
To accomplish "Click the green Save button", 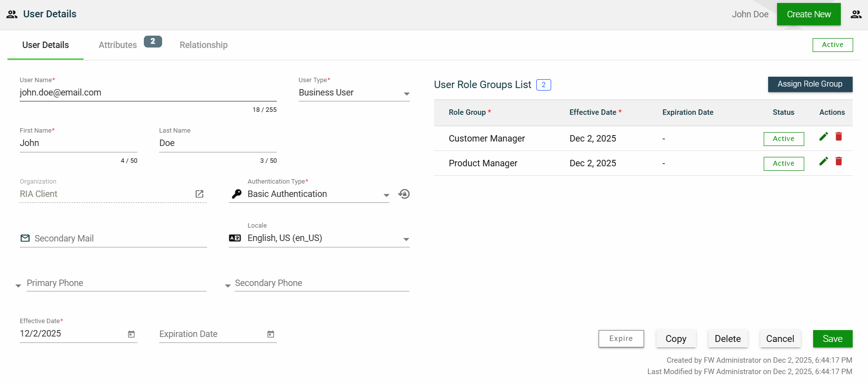I will click(x=832, y=339).
